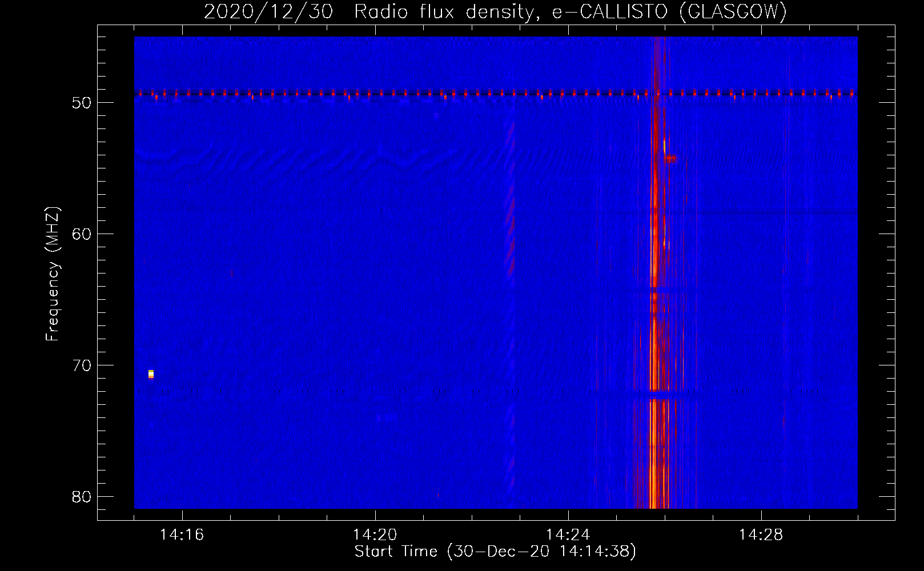Click the 'Frequency (MHZ)' axis label
Viewport: 924px width, 571px height.
(53, 274)
